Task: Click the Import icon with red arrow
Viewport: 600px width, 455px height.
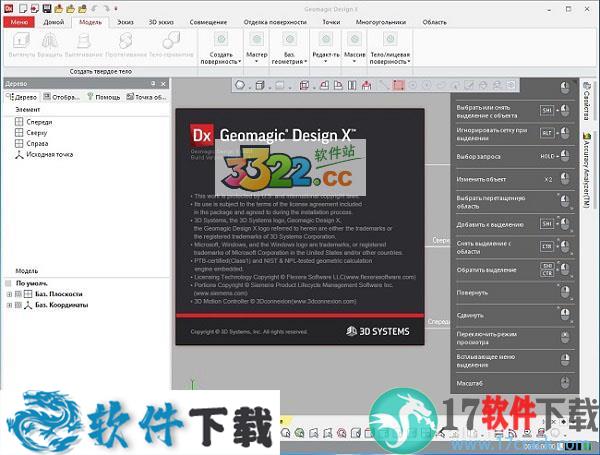Action: pos(35,8)
